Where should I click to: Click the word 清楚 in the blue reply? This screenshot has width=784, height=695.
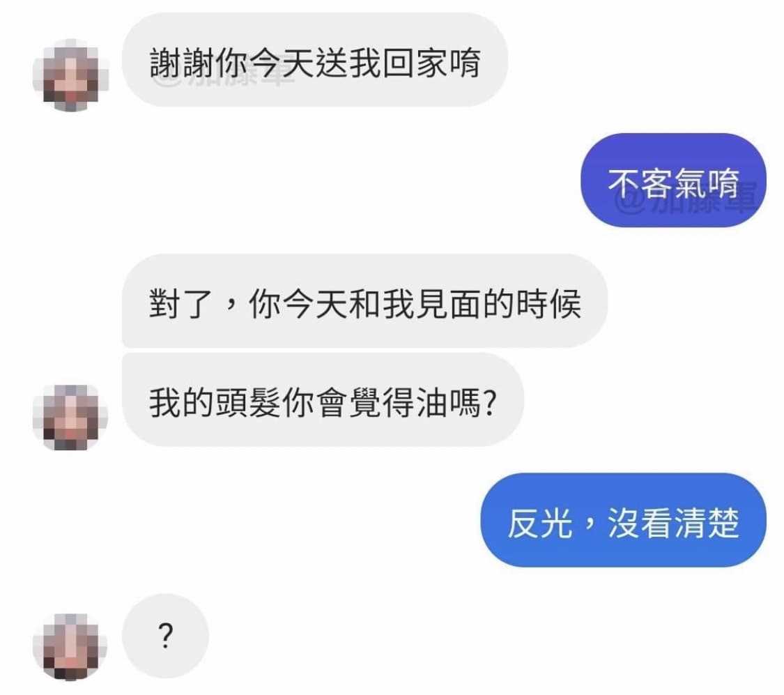coord(707,523)
